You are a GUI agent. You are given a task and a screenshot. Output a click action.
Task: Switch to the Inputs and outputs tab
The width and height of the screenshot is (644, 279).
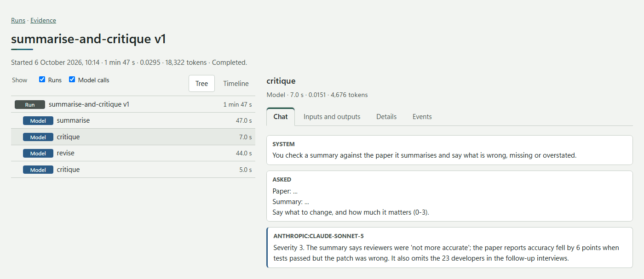point(332,117)
